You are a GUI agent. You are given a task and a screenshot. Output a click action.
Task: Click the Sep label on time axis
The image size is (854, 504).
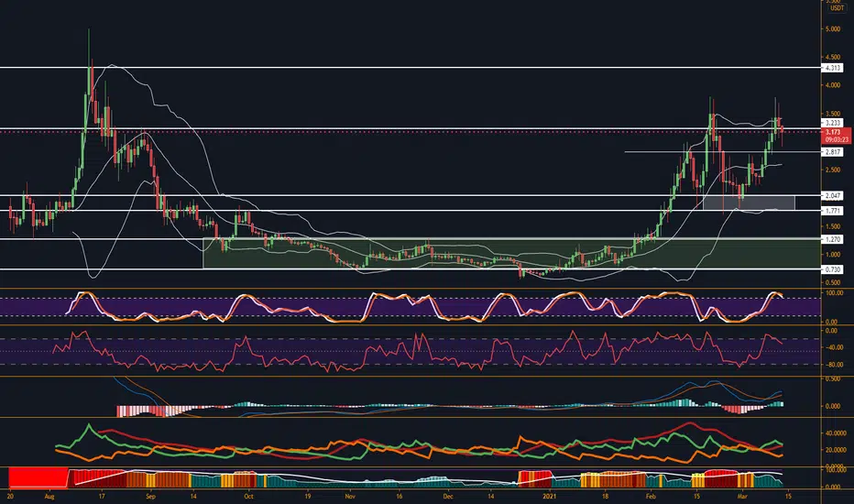point(151,497)
